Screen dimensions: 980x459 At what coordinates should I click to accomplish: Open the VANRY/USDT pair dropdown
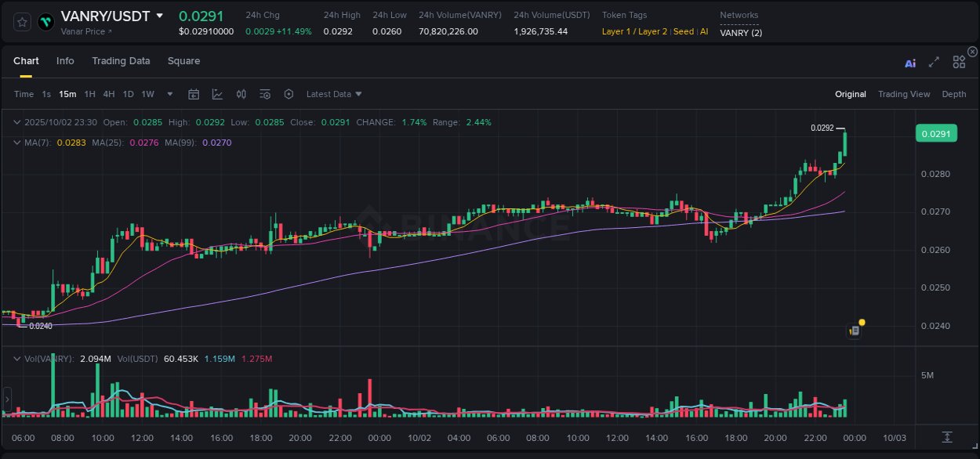161,15
